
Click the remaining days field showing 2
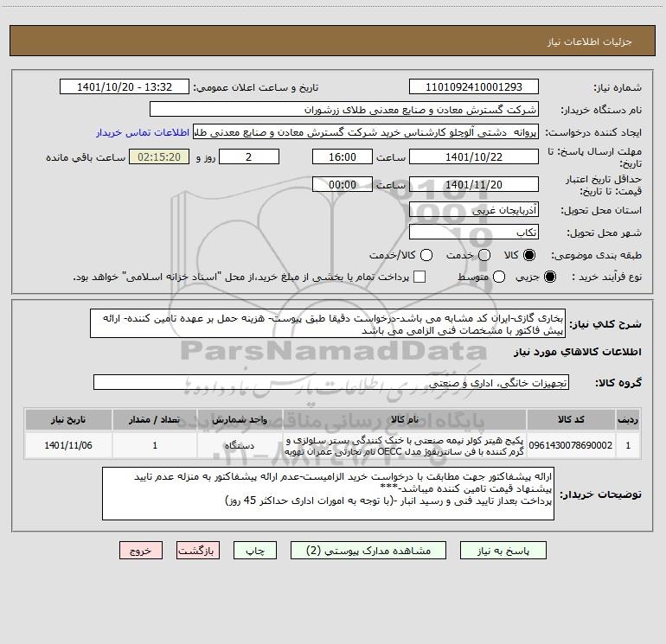249,156
